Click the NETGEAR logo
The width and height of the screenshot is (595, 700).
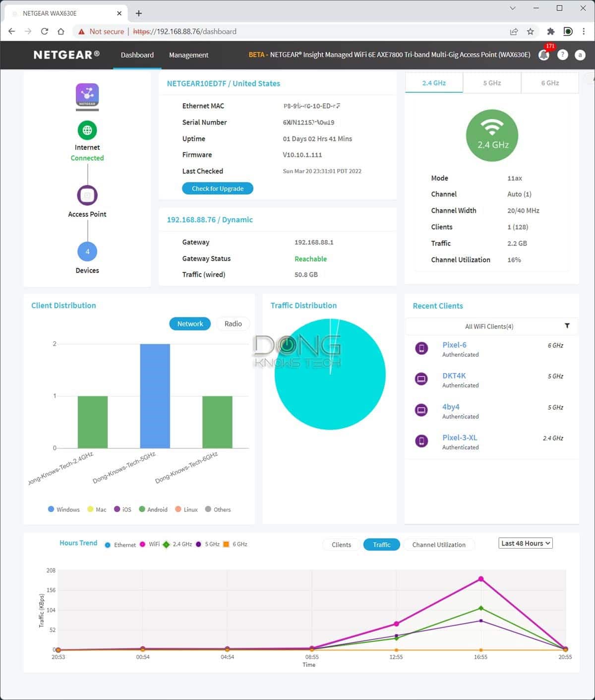pos(66,55)
